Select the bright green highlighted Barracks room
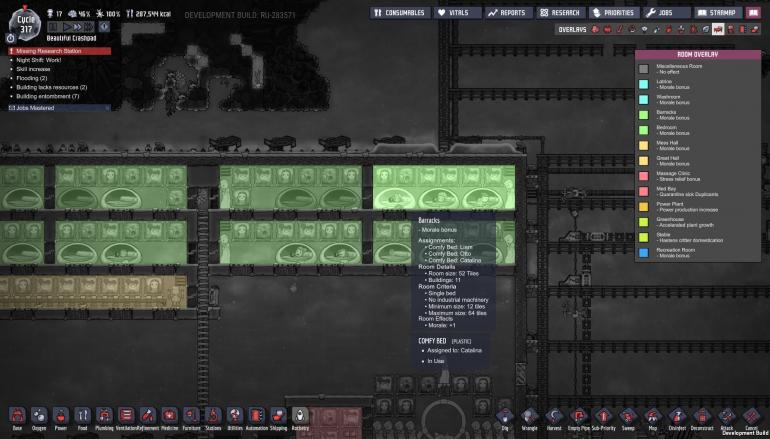The width and height of the screenshot is (770, 439). [x=444, y=187]
